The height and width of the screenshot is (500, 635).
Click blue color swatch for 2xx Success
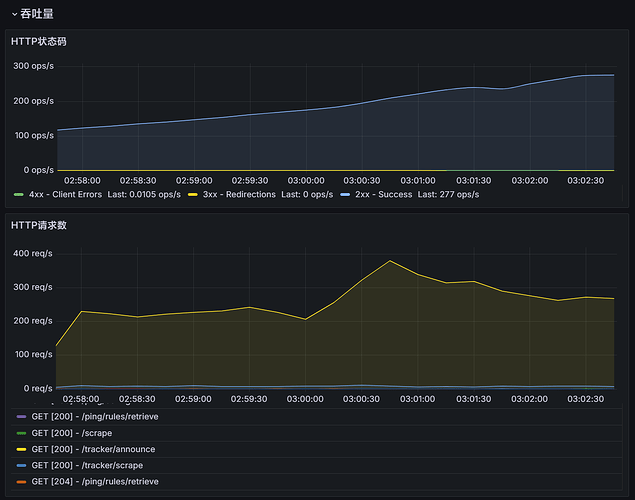pos(346,195)
